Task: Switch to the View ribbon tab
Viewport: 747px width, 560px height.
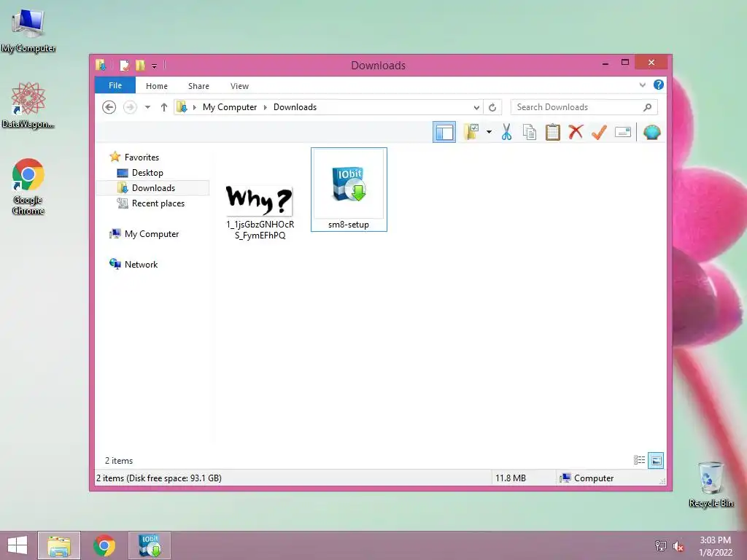Action: 239,86
